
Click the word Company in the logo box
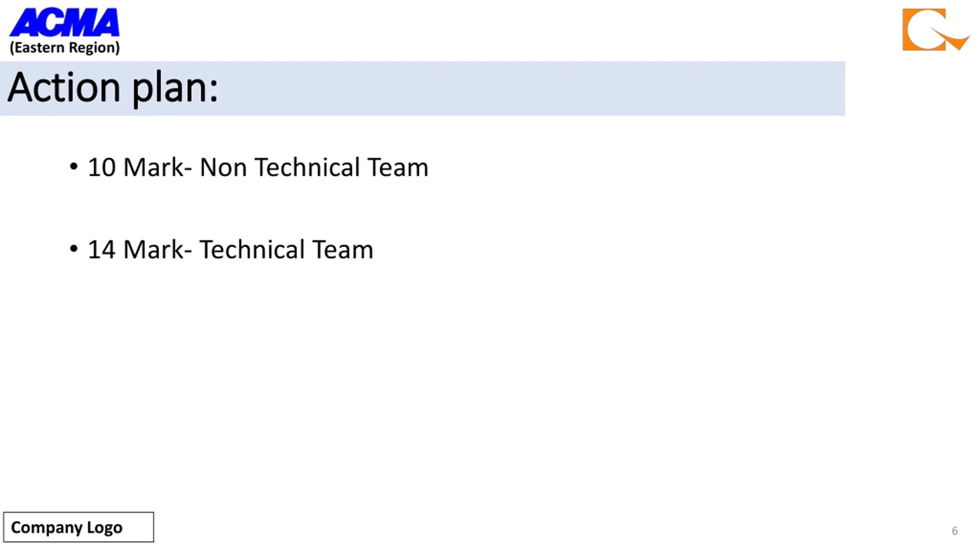(46, 528)
